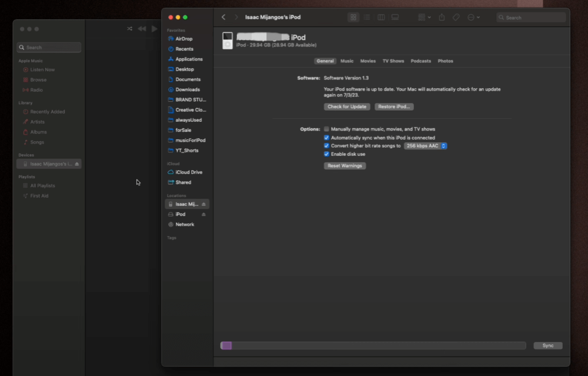Open the Podcasts tab

(x=420, y=61)
